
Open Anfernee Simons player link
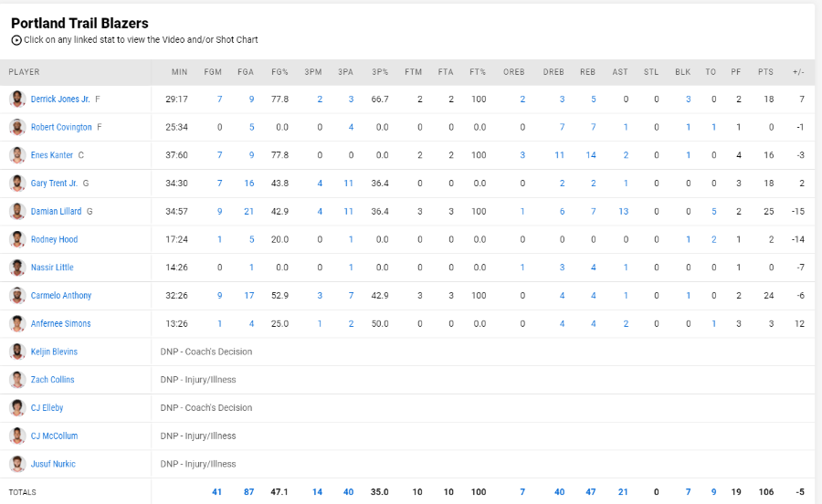tap(61, 323)
